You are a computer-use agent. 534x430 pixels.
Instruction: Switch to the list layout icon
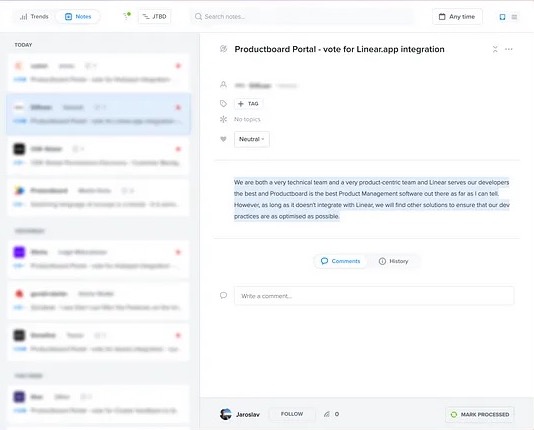click(x=514, y=17)
